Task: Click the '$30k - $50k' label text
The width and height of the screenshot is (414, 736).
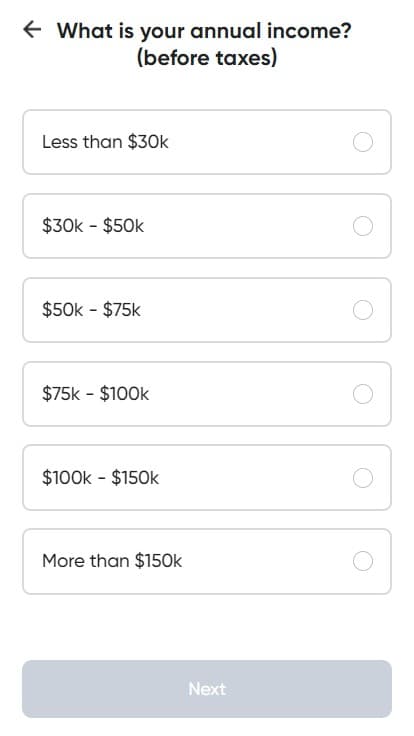Action: (x=93, y=226)
